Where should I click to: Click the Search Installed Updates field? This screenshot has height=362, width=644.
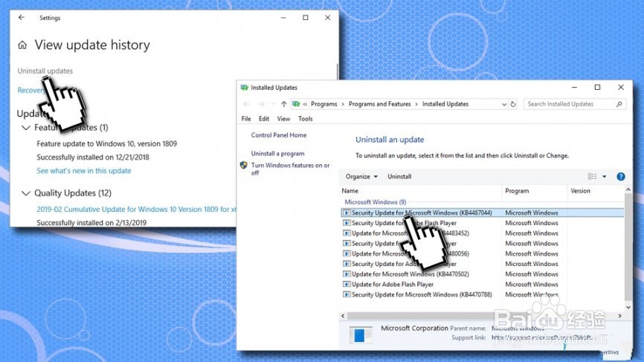coord(574,104)
